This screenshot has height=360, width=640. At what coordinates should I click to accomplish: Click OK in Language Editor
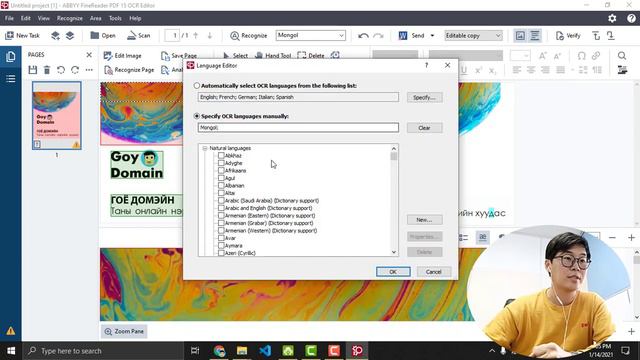point(393,272)
